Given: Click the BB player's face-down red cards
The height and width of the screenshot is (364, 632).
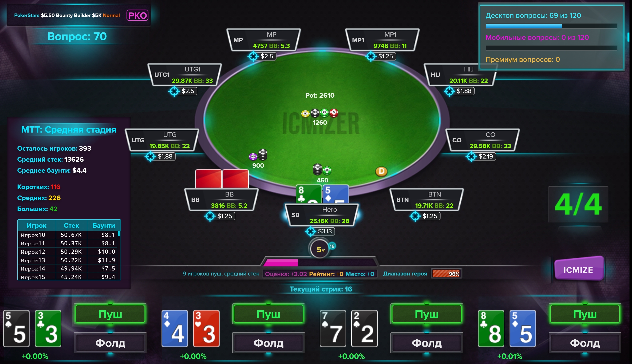Looking at the screenshot, I should click(222, 179).
